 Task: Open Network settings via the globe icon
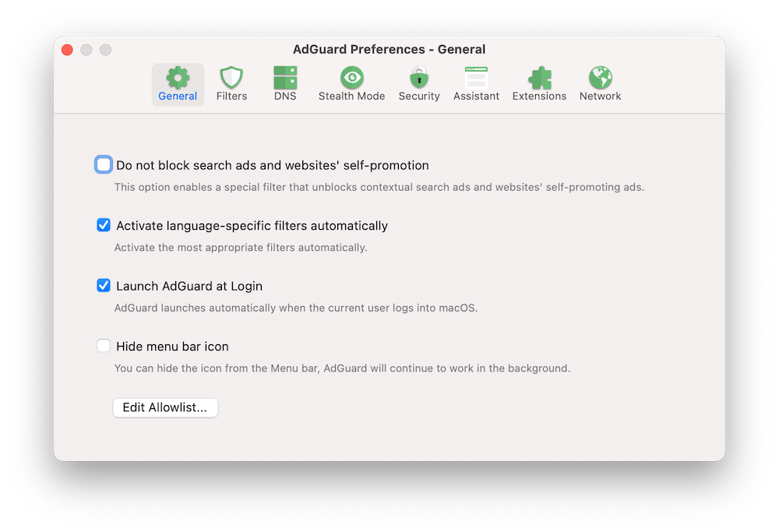pyautogui.click(x=600, y=78)
